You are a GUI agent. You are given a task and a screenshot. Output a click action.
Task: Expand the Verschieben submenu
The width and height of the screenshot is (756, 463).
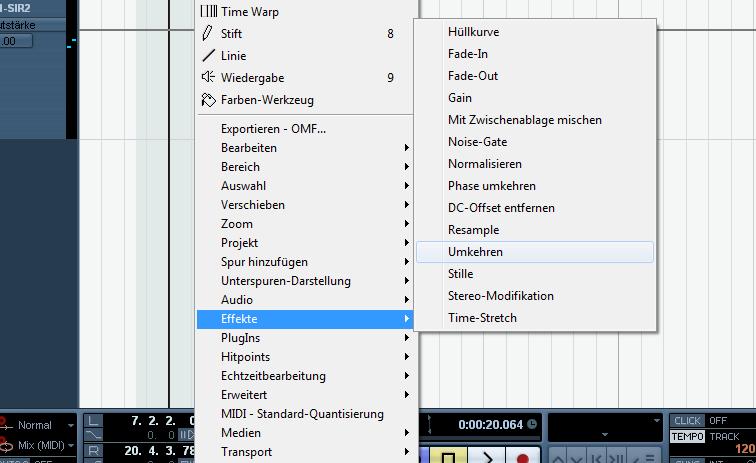(307, 205)
